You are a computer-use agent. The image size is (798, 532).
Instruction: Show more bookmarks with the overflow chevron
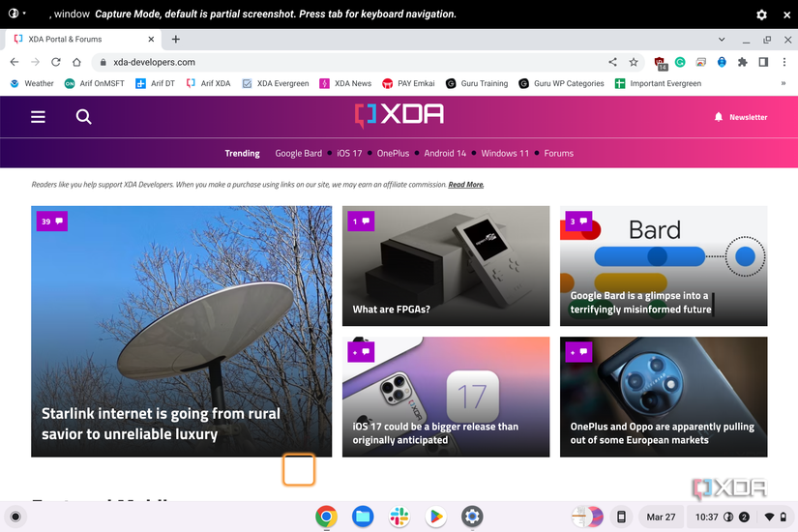[783, 83]
